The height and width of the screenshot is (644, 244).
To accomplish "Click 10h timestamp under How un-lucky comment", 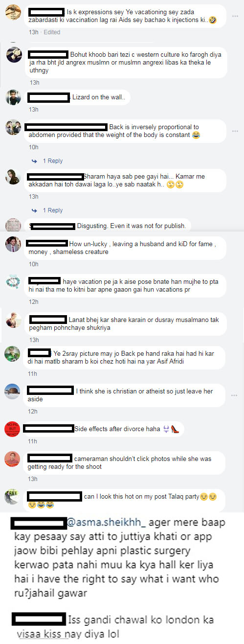I will coord(34,264).
